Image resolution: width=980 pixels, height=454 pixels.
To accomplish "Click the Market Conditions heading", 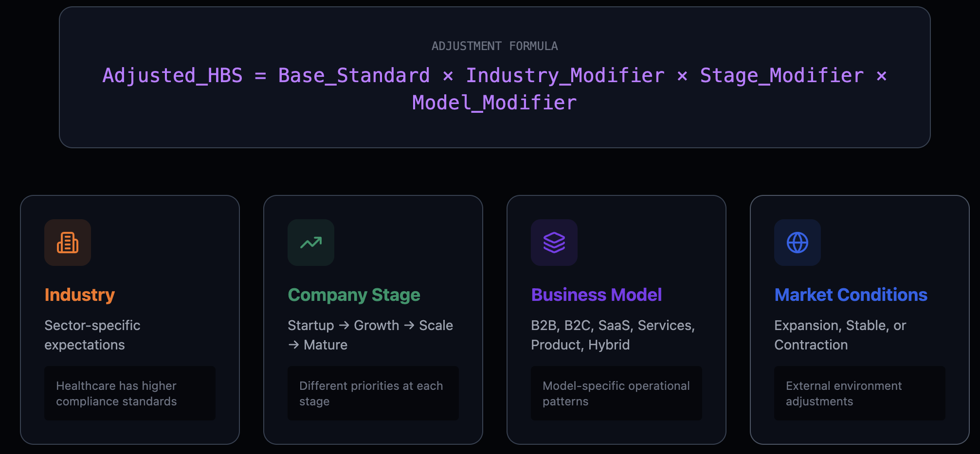I will pyautogui.click(x=851, y=295).
